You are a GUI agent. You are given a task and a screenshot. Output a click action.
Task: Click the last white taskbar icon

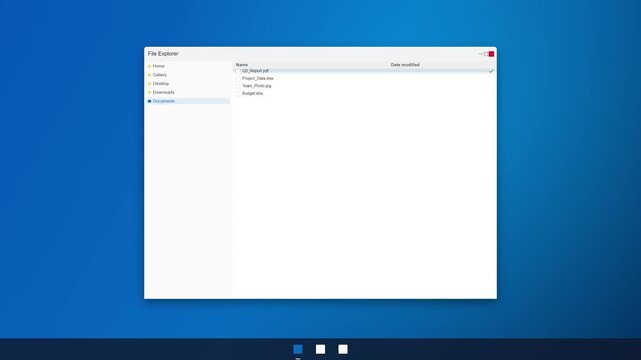point(343,349)
